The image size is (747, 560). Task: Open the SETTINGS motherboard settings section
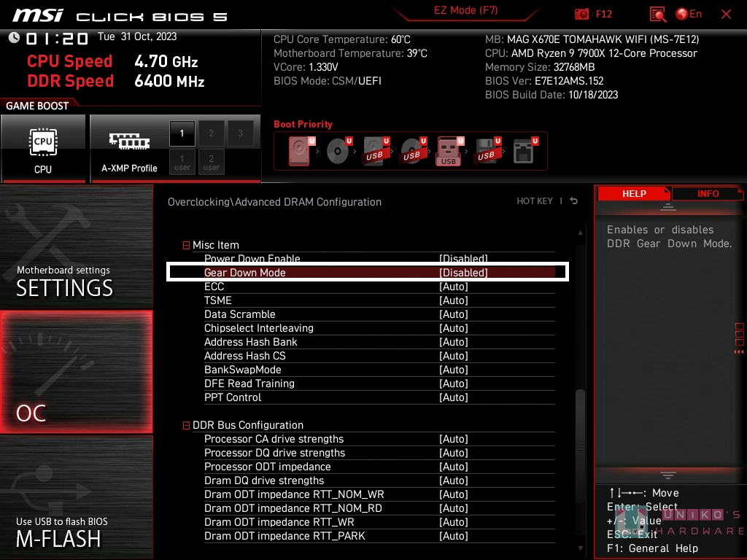[76, 246]
